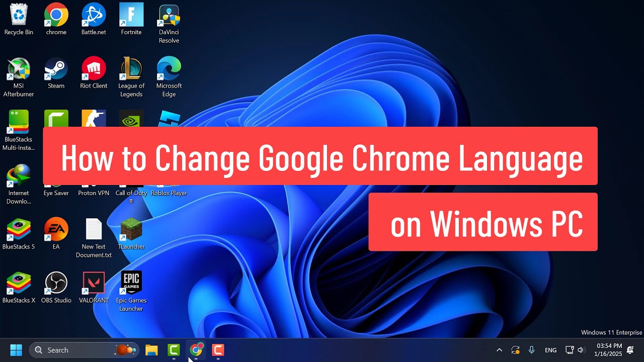Image resolution: width=644 pixels, height=362 pixels.
Task: Select the Riot Client desktop shortcut
Action: click(x=94, y=73)
